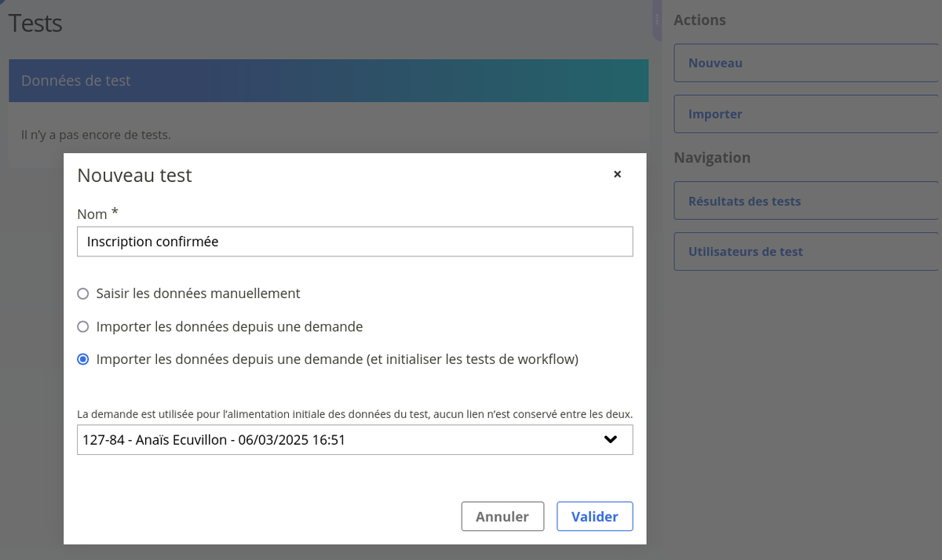Go to Utilisateurs de test

tap(806, 252)
